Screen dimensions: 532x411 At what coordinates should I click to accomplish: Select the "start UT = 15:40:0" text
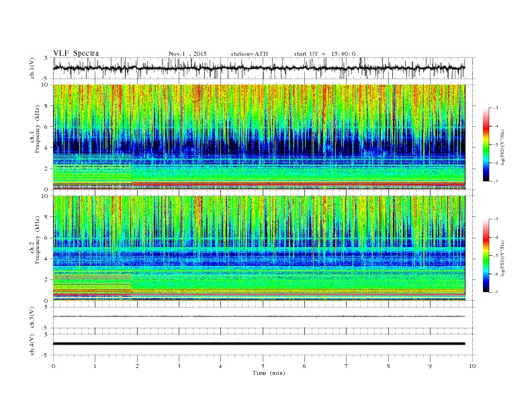324,54
